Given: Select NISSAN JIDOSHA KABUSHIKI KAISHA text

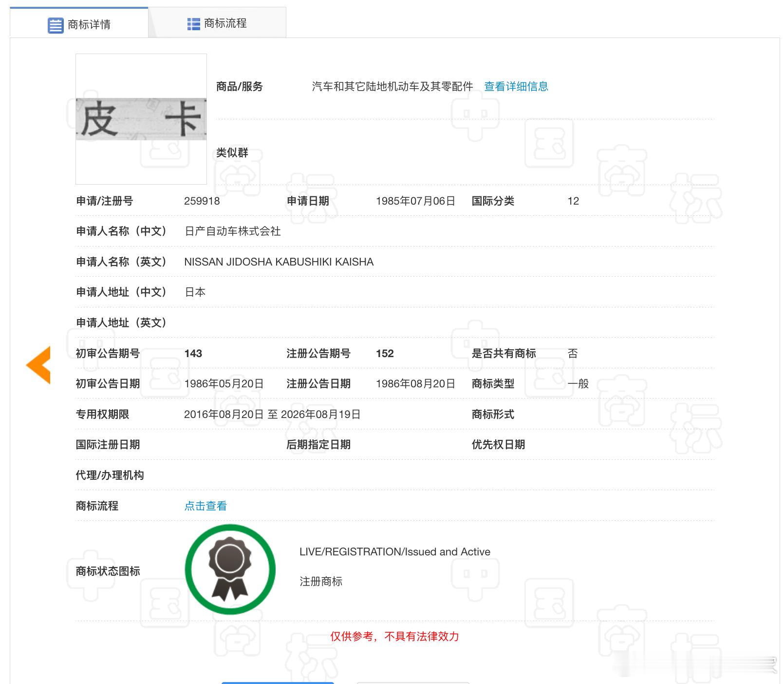Looking at the screenshot, I should [x=279, y=262].
